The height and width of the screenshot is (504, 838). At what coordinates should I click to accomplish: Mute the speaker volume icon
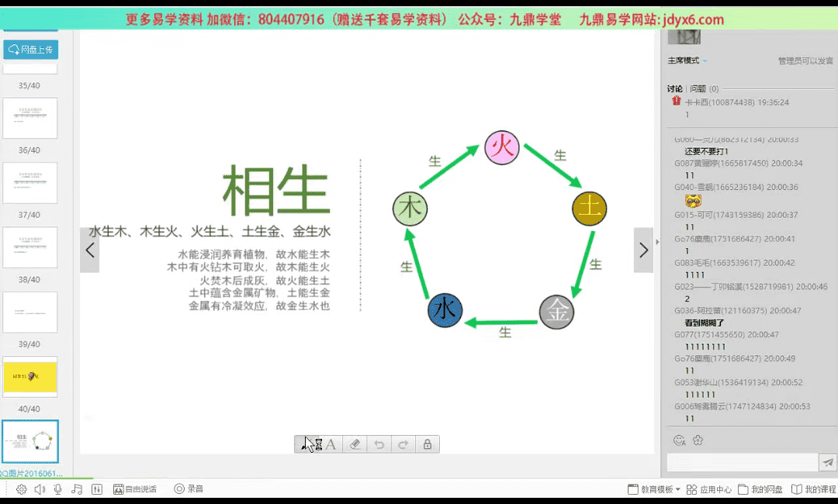point(40,489)
